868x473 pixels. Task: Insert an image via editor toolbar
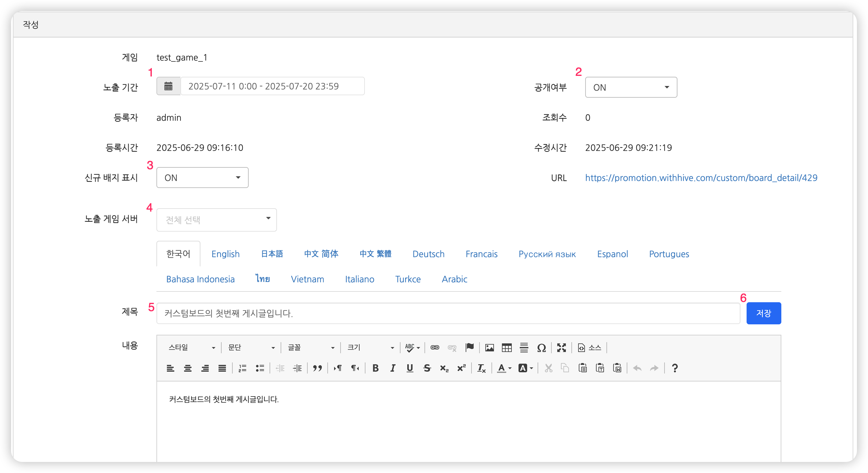click(x=489, y=347)
